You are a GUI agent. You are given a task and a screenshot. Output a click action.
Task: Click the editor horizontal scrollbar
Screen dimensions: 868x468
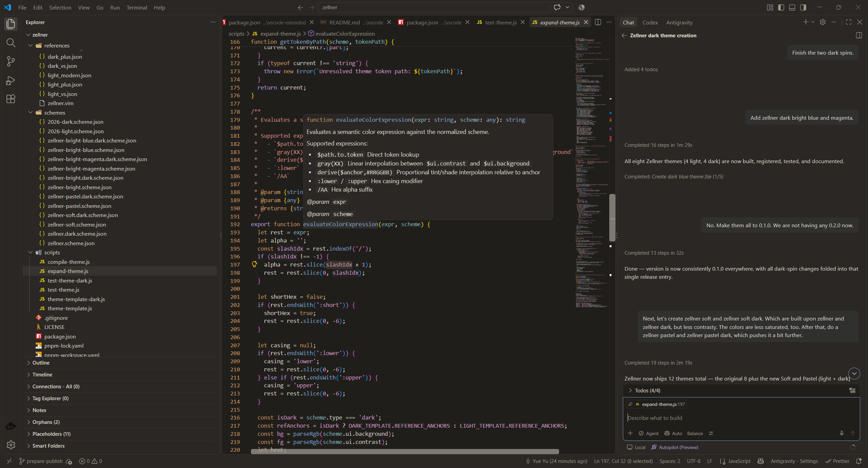(x=405, y=451)
